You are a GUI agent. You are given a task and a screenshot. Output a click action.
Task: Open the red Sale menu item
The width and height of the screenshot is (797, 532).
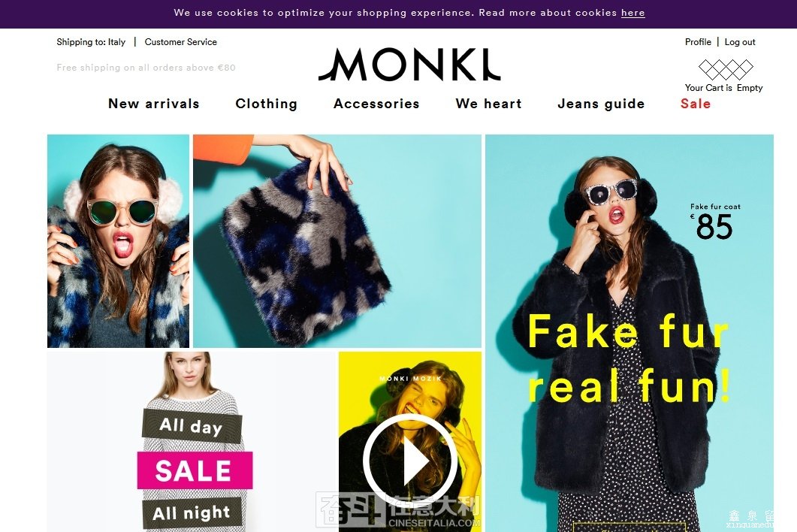pos(696,104)
